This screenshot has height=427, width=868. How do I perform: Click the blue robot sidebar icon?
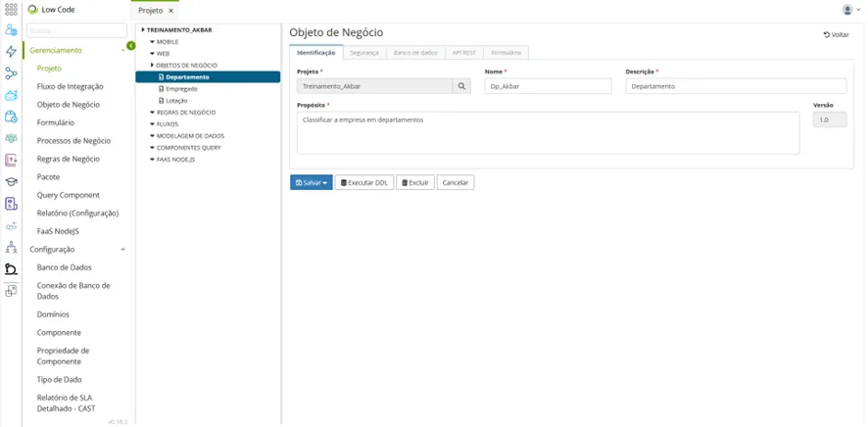click(x=11, y=95)
